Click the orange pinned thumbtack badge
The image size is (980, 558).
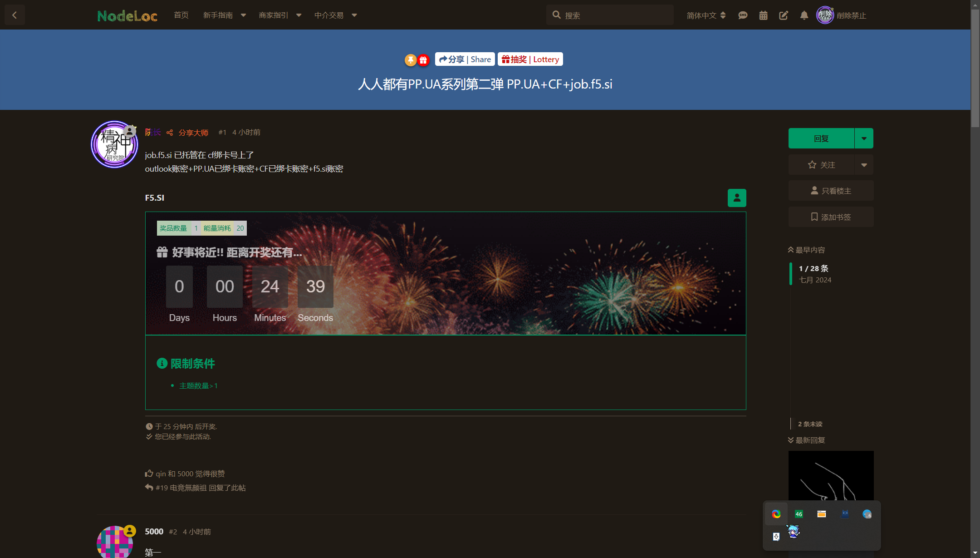tap(411, 60)
